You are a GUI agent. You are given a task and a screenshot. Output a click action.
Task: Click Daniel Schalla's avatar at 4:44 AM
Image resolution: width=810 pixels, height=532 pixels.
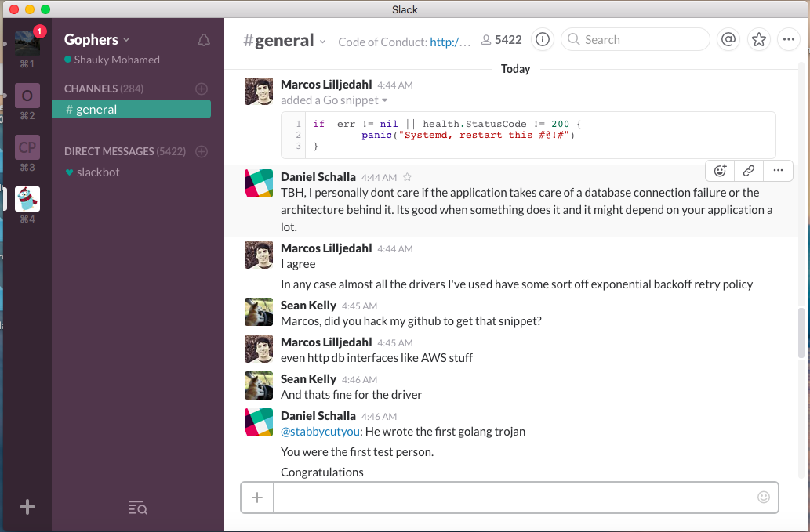pos(258,183)
